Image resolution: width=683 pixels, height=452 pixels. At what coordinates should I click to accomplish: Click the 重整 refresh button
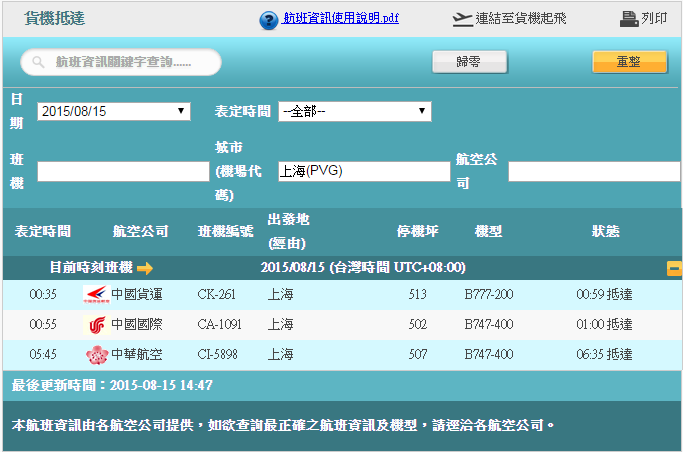629,62
